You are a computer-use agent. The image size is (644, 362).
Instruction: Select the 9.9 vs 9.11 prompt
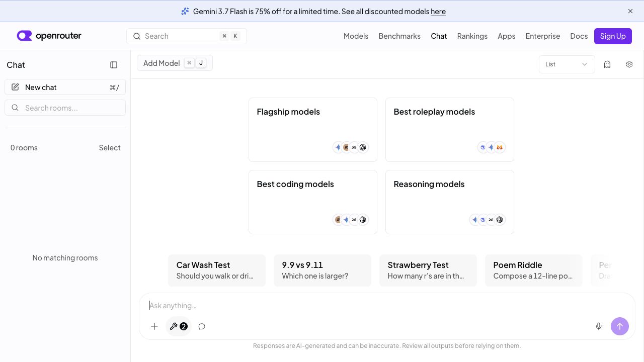323,270
